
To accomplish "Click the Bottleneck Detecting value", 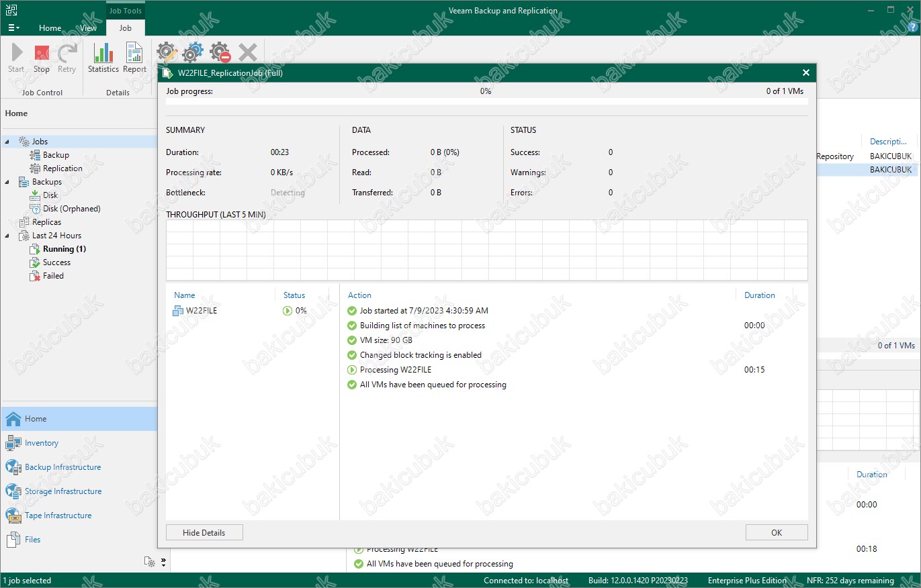I will click(288, 193).
